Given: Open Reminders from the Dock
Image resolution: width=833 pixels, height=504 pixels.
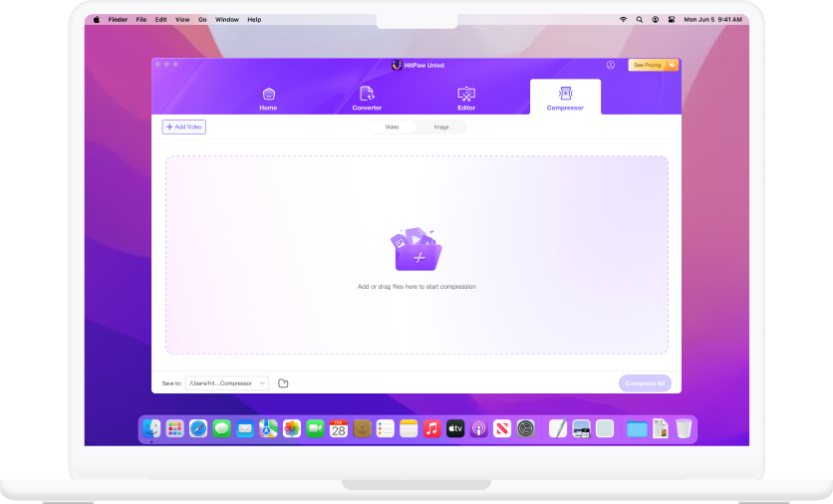Looking at the screenshot, I should pos(386,428).
